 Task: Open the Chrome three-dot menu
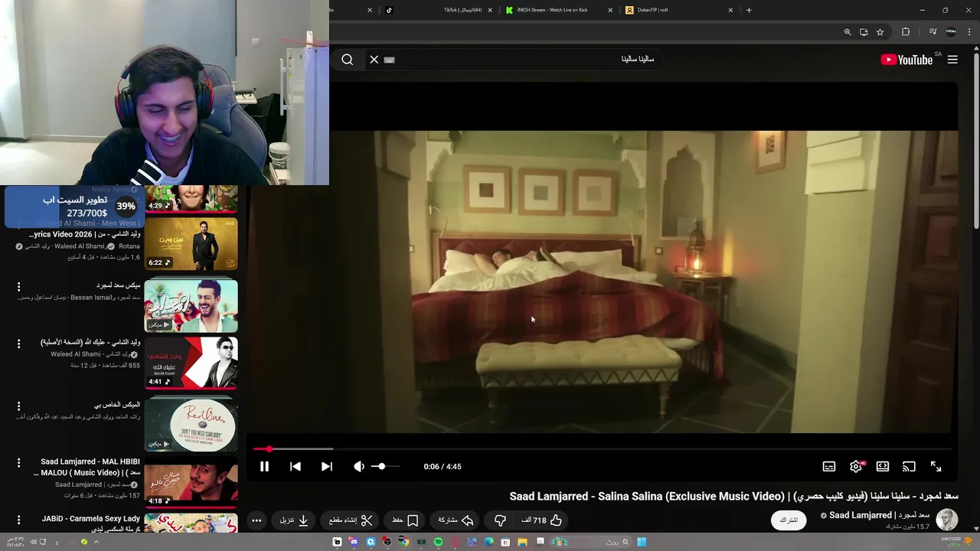970,32
